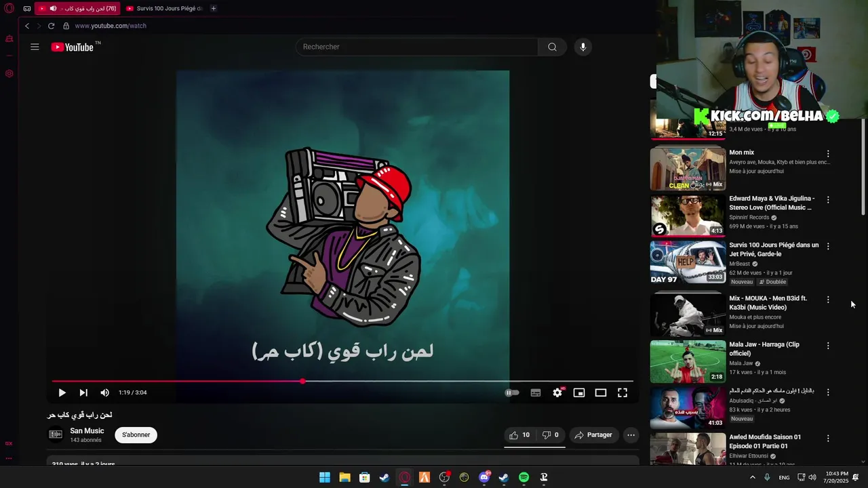Enable theater mode
The height and width of the screenshot is (488, 868).
601,392
